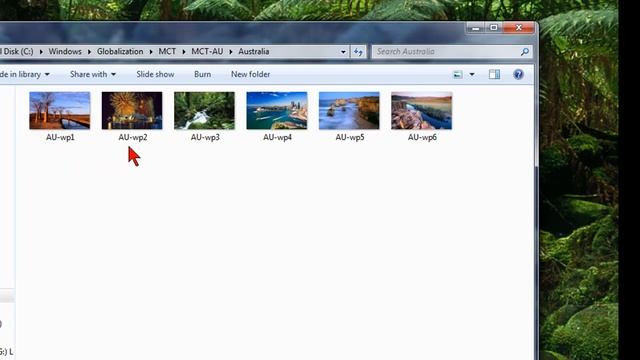Close the Explorer window
Image resolution: width=640 pixels, height=360 pixels.
pos(518,28)
